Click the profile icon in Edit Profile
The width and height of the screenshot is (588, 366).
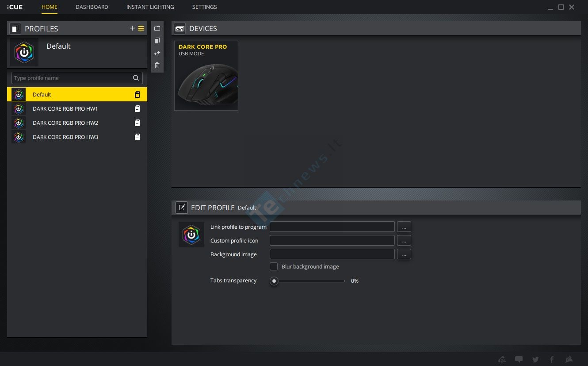click(x=191, y=235)
